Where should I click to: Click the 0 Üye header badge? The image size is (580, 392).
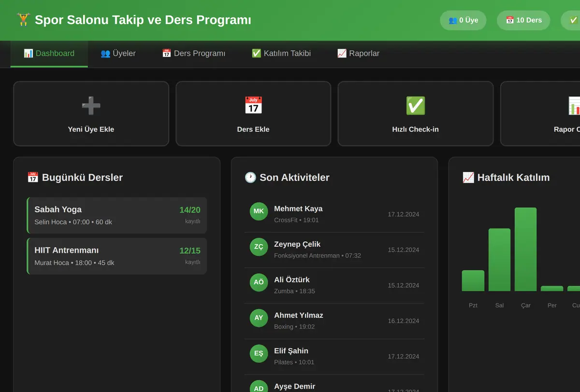(463, 20)
